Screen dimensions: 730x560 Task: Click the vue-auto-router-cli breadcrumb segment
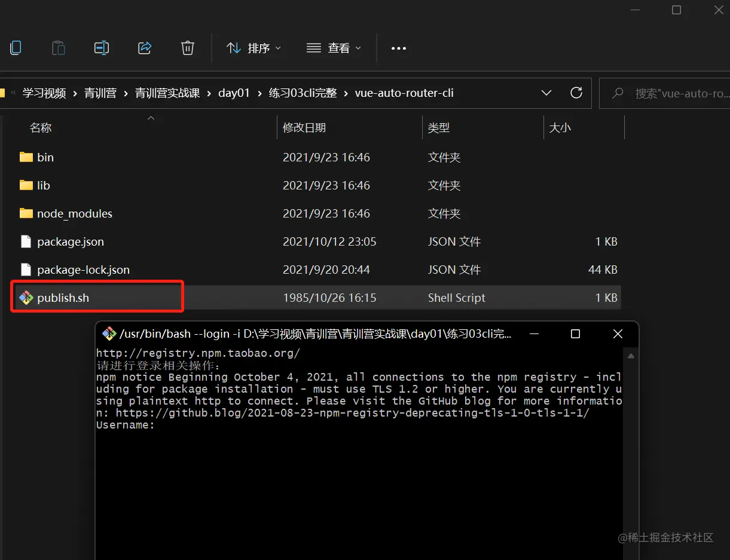404,93
